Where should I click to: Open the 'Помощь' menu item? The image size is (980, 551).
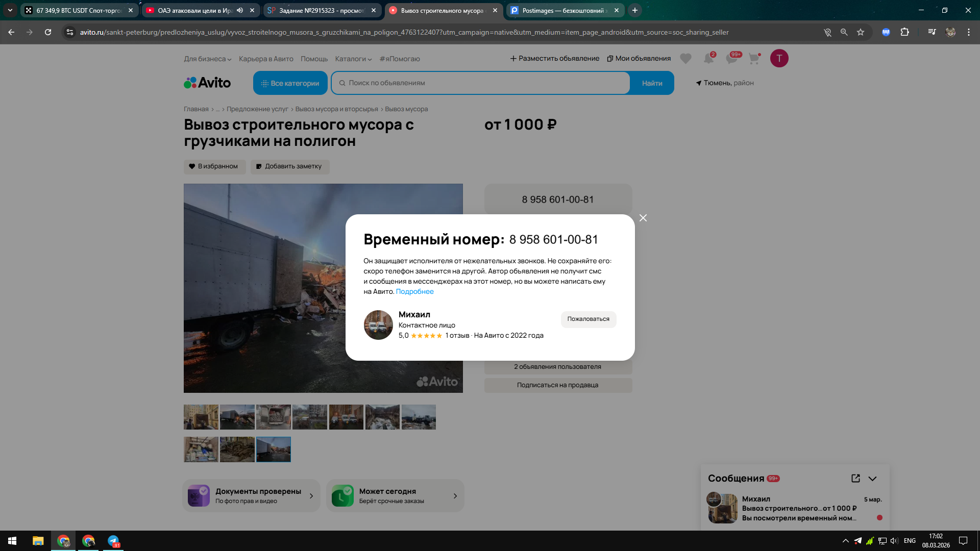314,59
